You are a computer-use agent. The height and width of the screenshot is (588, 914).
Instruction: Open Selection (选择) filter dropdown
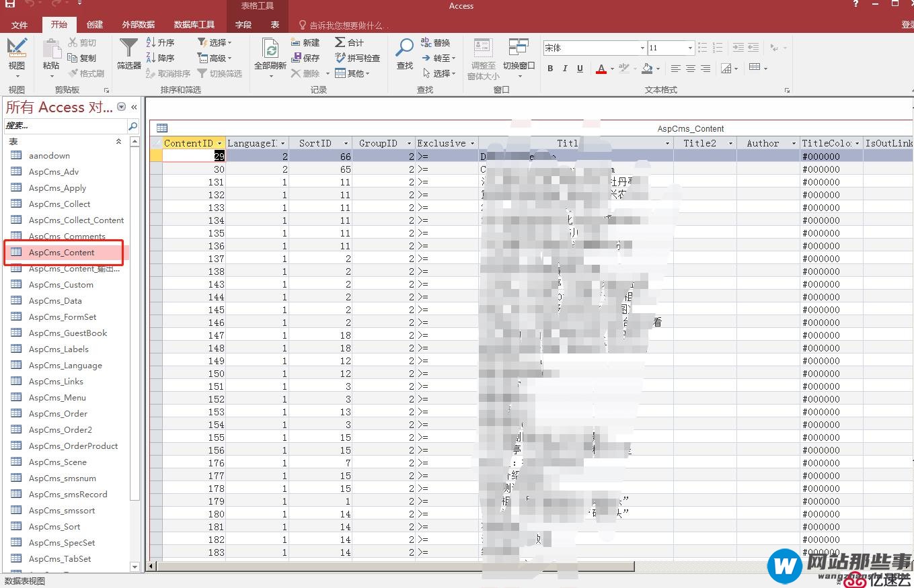(x=215, y=42)
